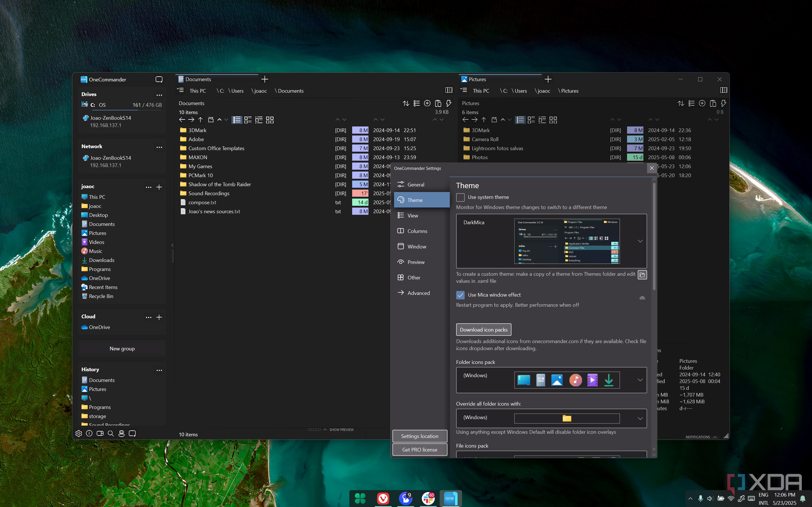Click Download icon packs button

(484, 330)
